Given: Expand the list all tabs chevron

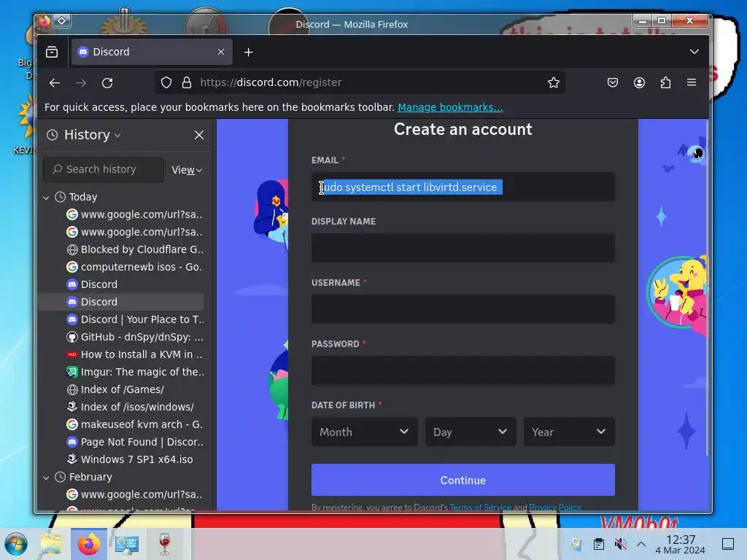Looking at the screenshot, I should click(x=694, y=52).
